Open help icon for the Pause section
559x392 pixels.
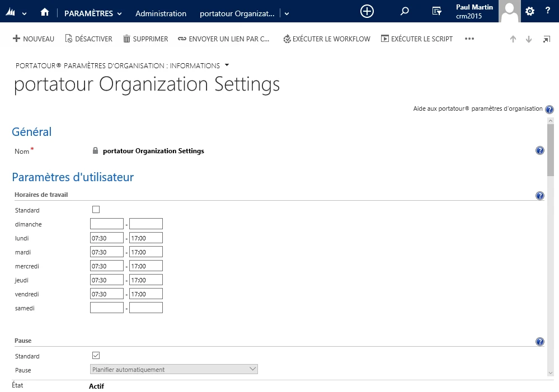click(540, 342)
